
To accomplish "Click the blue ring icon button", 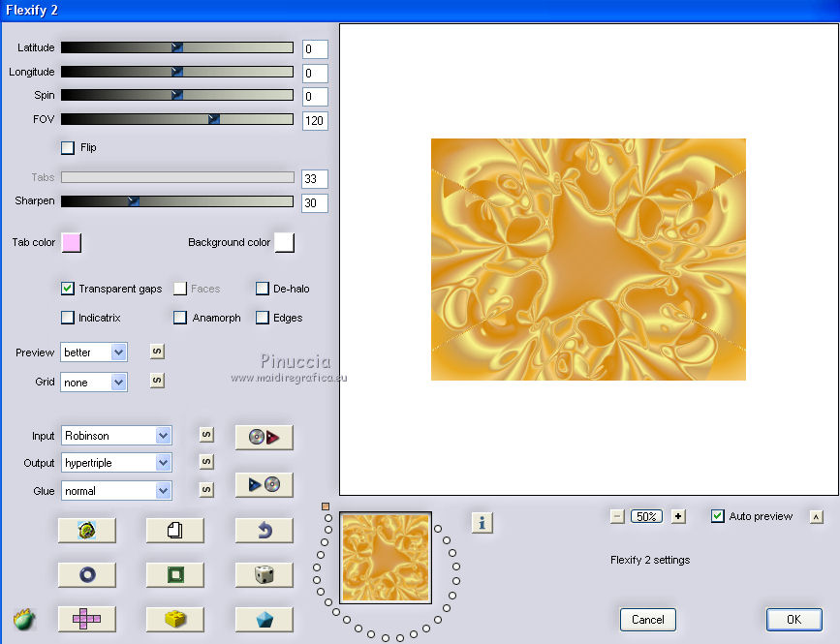I will [x=87, y=575].
